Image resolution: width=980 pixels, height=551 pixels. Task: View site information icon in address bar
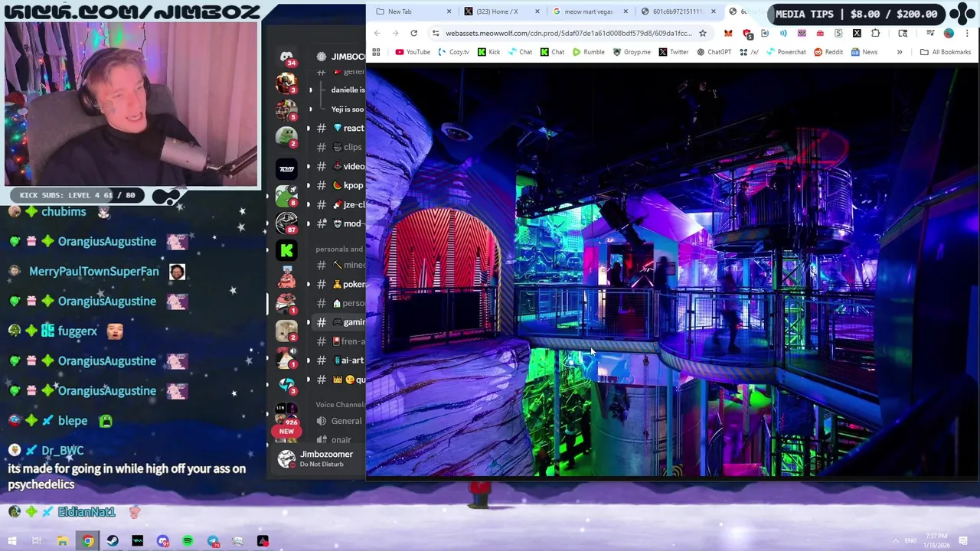435,33
